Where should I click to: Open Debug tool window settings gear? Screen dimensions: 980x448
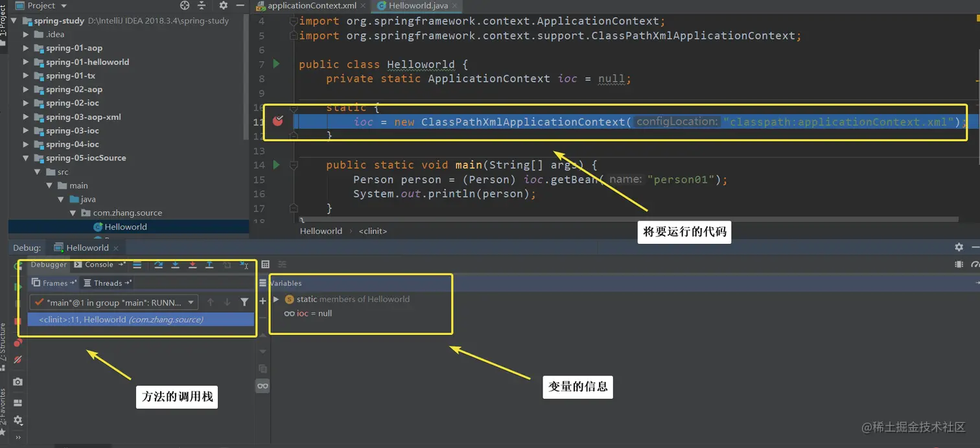pos(959,247)
